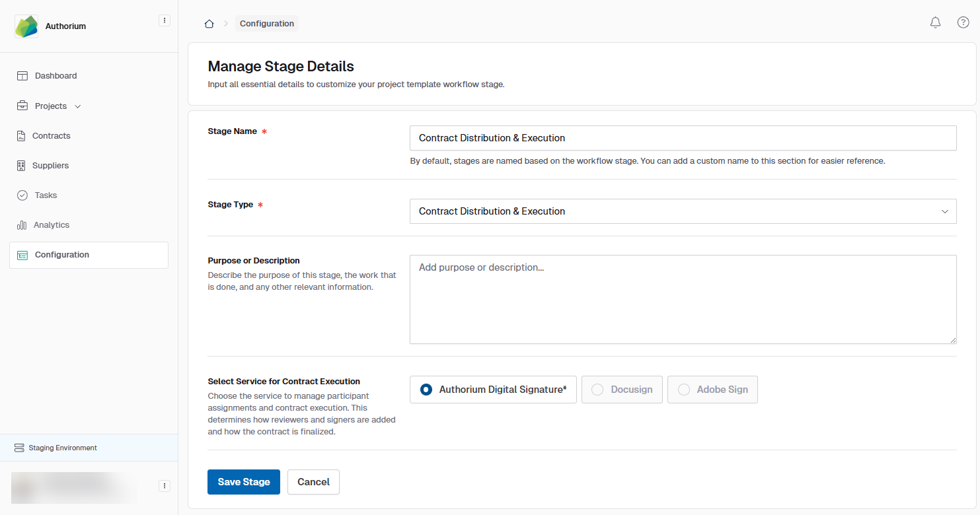
Task: Navigate to the Suppliers section
Action: coord(50,166)
